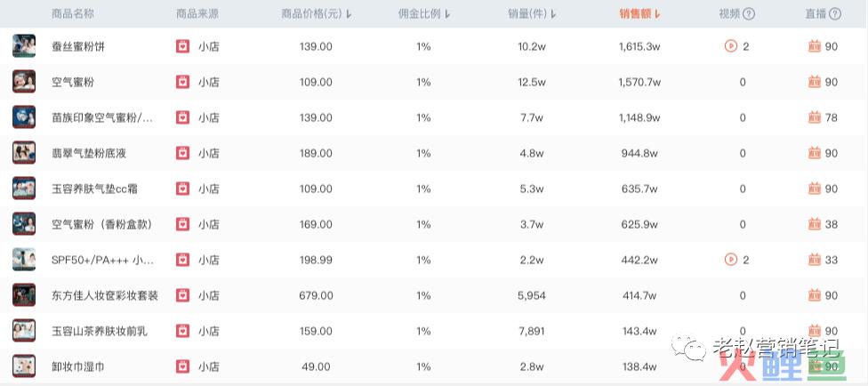Click video play icon in 蚕丝蜜粉饼 row
The width and height of the screenshot is (868, 386).
tap(731, 46)
